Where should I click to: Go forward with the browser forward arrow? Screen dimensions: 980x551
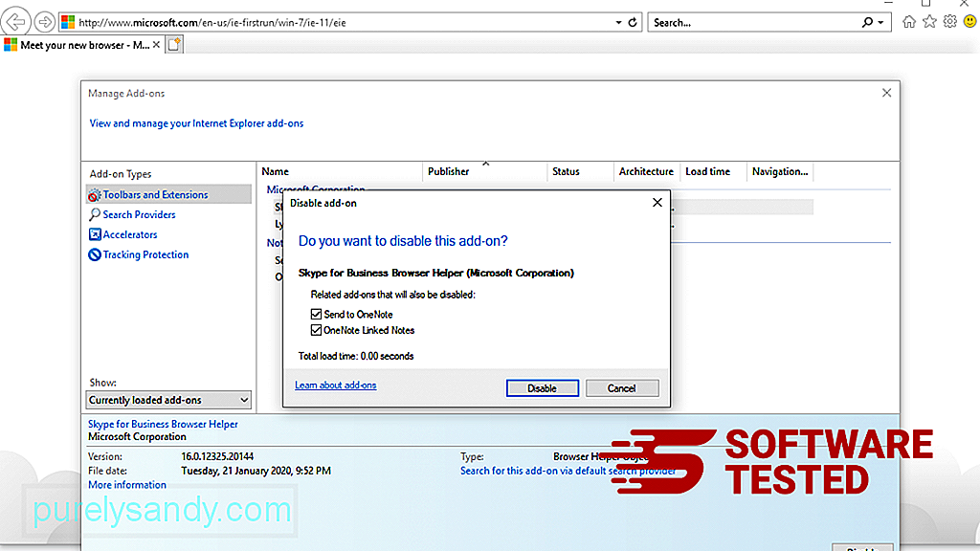pyautogui.click(x=44, y=23)
